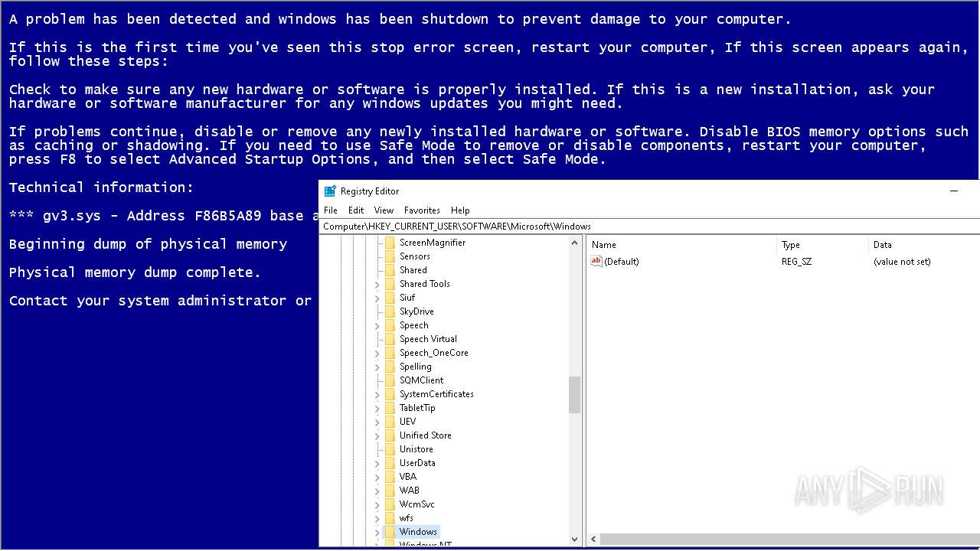Expand the SystemCertificates key
The height and width of the screenshot is (551, 980).
(377, 394)
